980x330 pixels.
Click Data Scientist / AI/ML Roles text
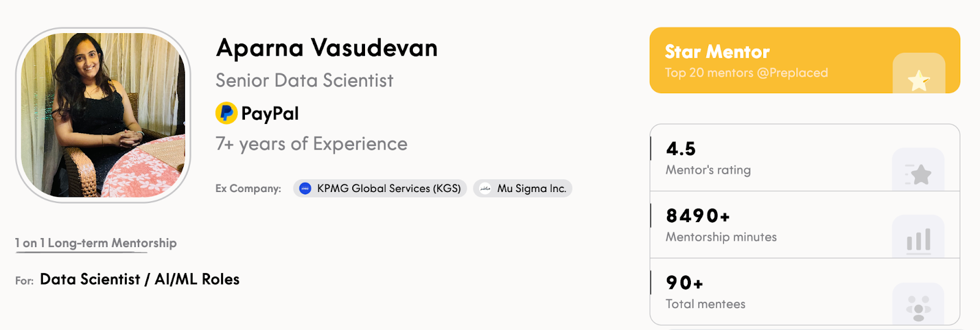tap(140, 279)
